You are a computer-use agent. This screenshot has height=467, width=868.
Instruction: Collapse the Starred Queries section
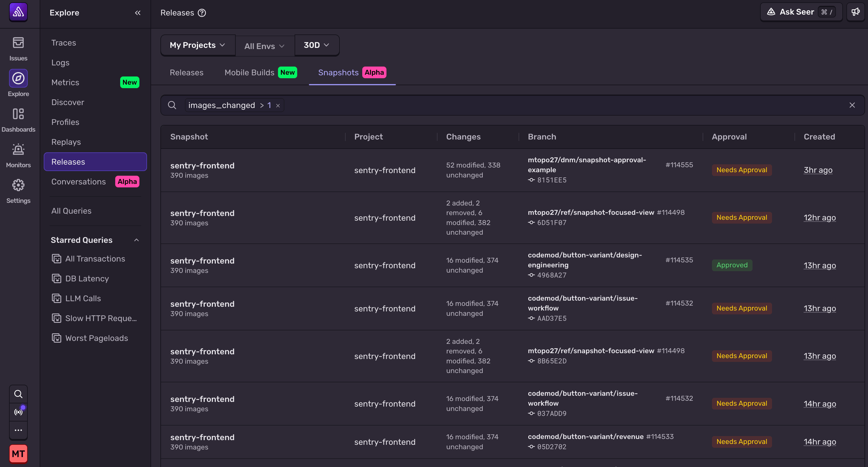point(136,240)
